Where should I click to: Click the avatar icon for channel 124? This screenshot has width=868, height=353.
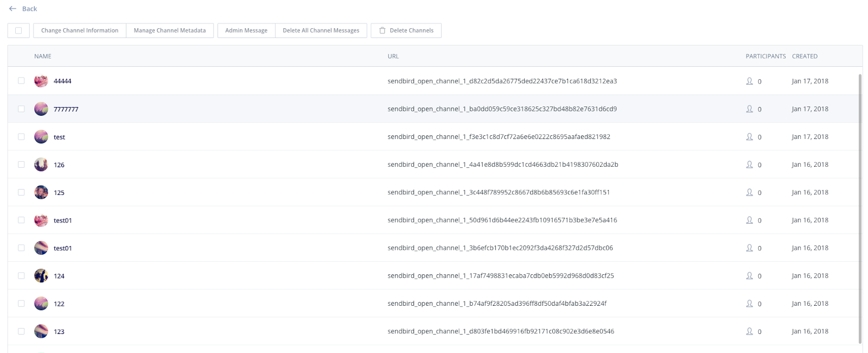(41, 276)
